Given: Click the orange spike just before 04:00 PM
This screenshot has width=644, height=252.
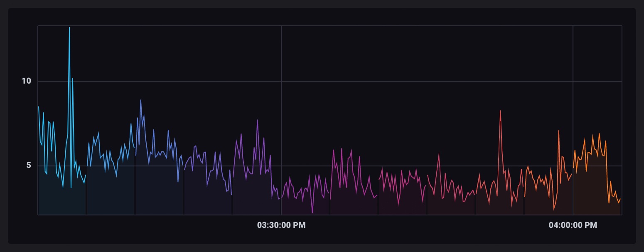Looking at the screenshot, I should click(x=558, y=131).
